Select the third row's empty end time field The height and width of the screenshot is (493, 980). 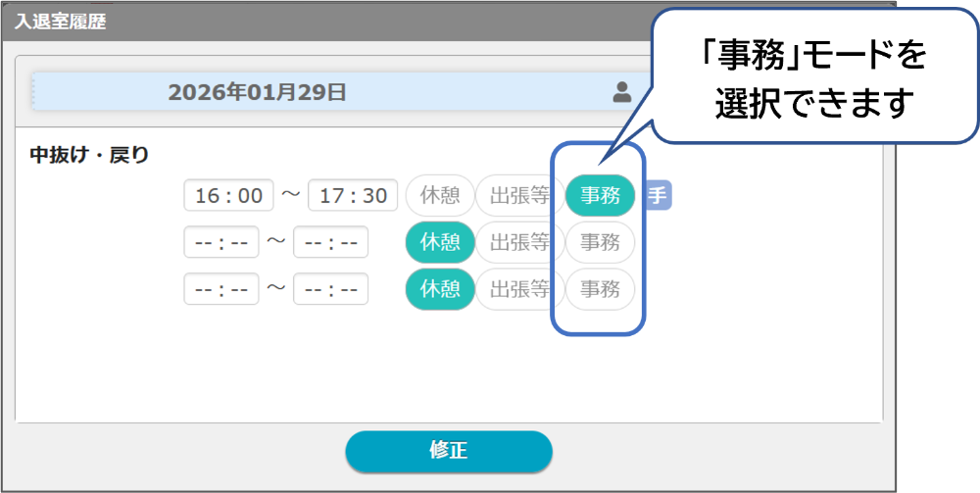[330, 289]
